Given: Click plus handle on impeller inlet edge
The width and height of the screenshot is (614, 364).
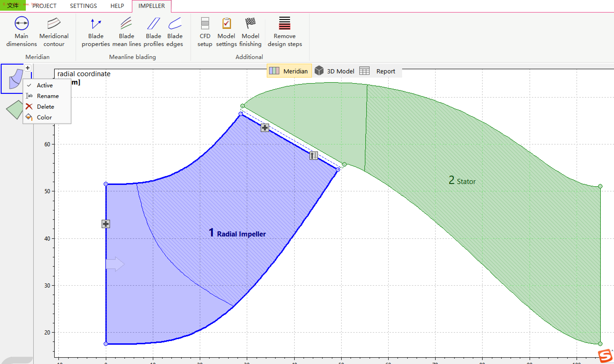Looking at the screenshot, I should tap(106, 224).
